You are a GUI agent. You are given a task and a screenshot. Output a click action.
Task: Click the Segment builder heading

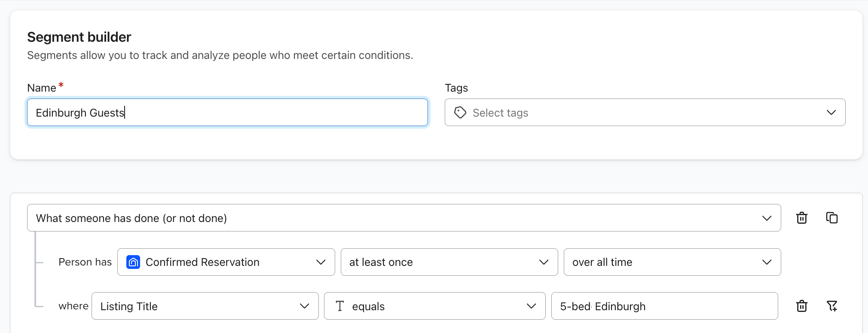point(79,37)
